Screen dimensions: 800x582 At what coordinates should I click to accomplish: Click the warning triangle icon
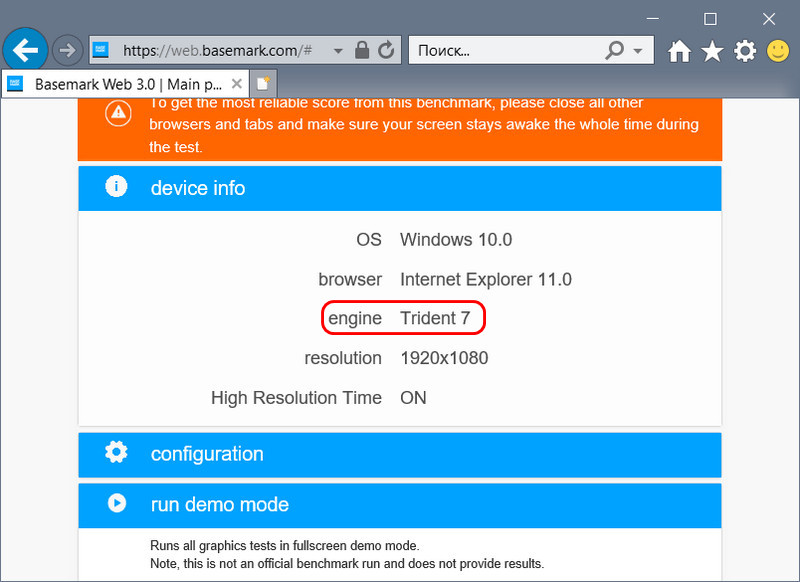tap(118, 113)
